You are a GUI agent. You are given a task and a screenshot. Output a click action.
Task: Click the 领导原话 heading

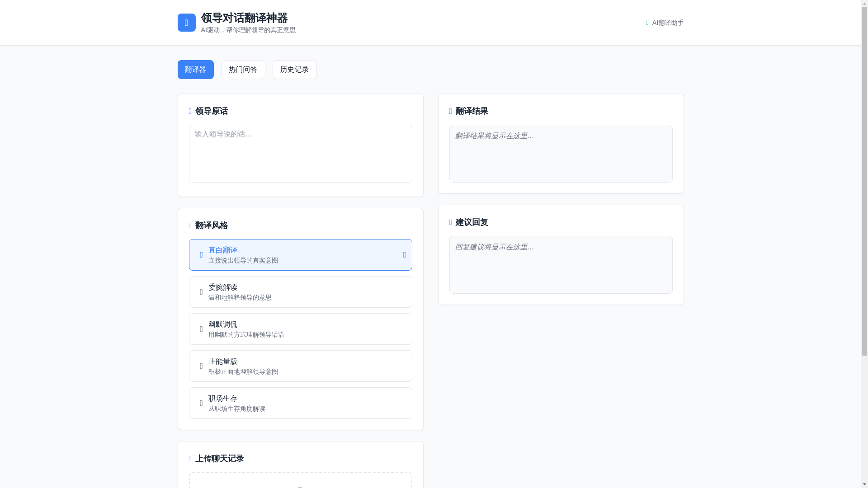pyautogui.click(x=211, y=111)
